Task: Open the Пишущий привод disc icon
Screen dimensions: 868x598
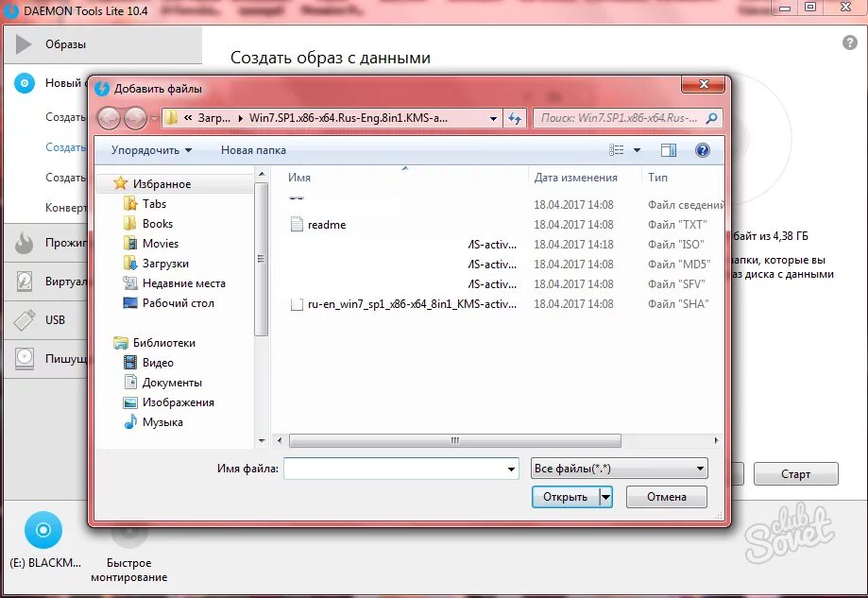Action: click(x=25, y=358)
